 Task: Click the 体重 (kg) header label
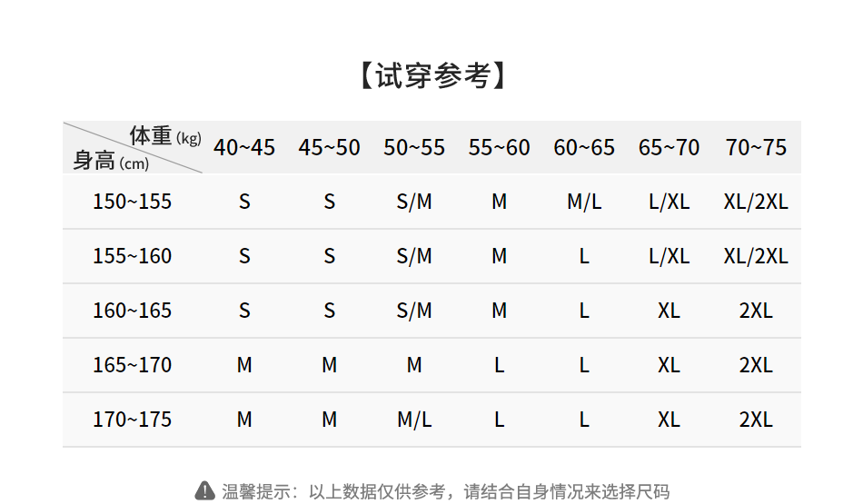point(164,136)
